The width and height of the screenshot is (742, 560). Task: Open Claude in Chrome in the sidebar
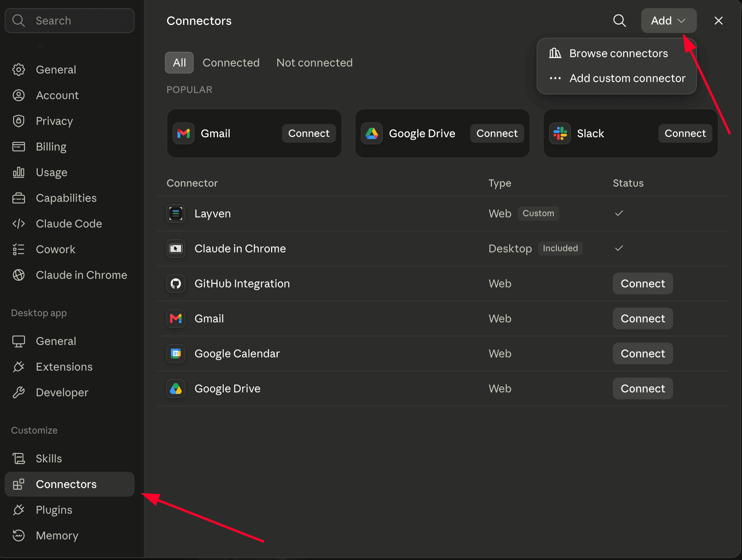pyautogui.click(x=70, y=275)
